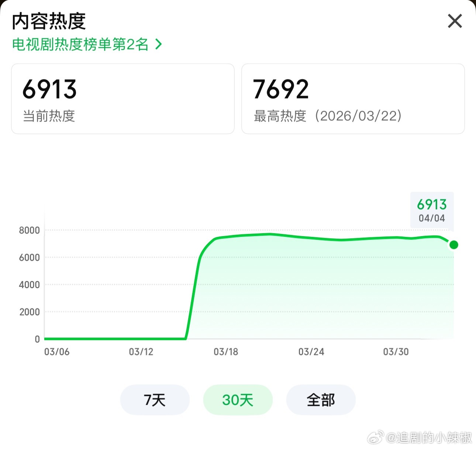Click the 6913 当前热度 card
The image size is (476, 449).
123,99
